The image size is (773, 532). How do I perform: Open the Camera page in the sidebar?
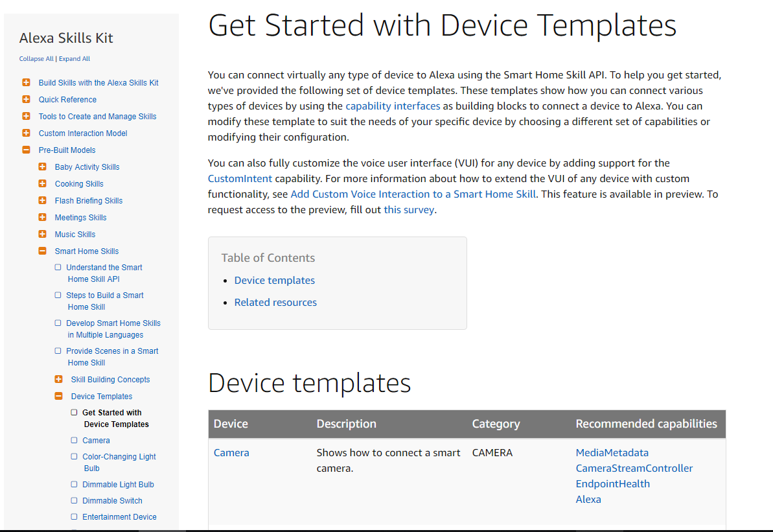96,440
